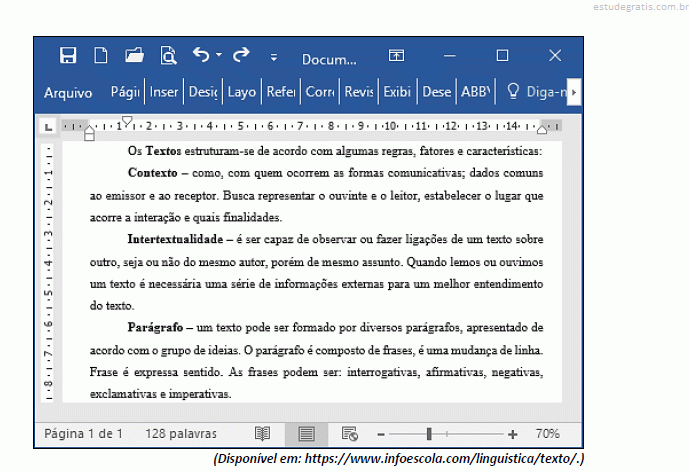Switch to the Revisão tab

tap(359, 92)
